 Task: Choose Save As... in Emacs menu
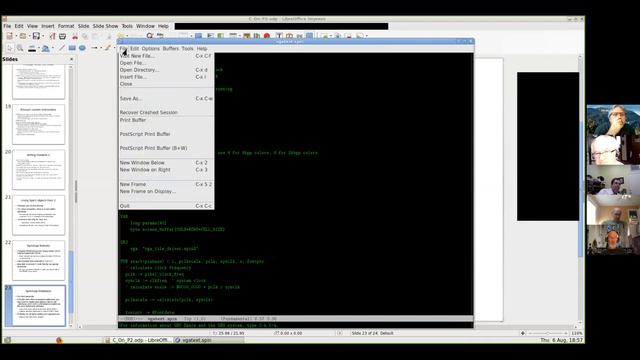tap(166, 98)
